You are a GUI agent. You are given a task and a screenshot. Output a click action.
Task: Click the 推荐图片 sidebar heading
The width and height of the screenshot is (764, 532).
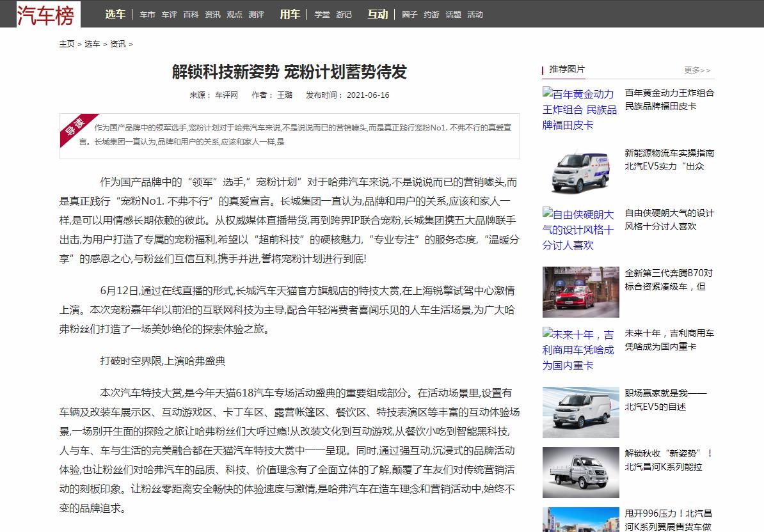(567, 69)
